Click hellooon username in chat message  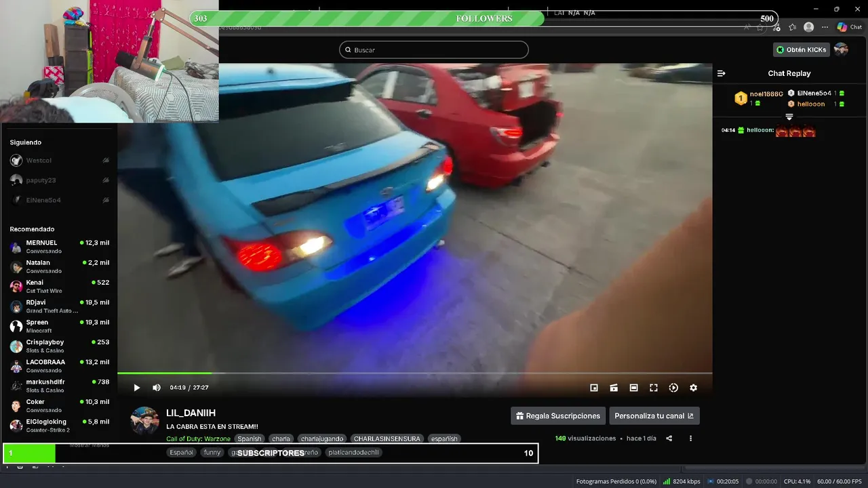[x=760, y=130]
